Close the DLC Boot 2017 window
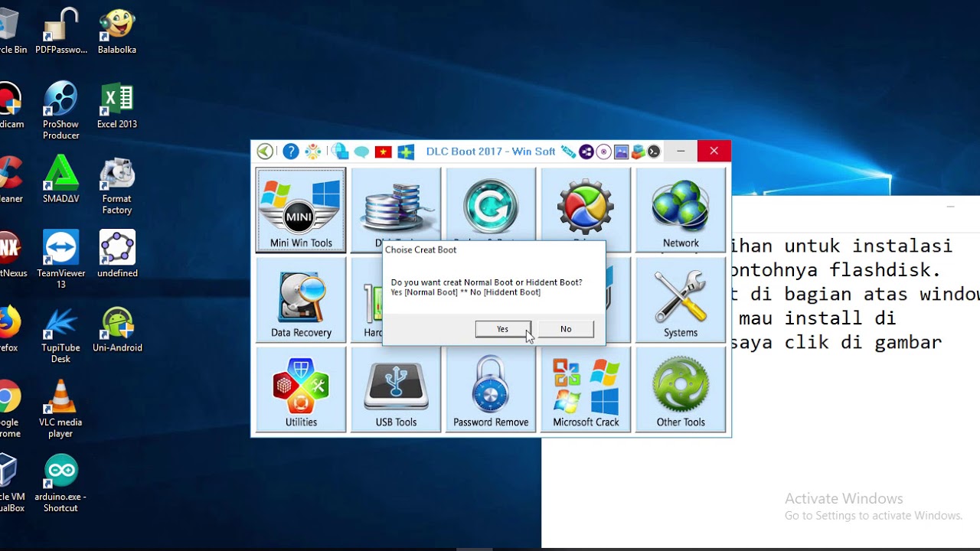980x551 pixels. pyautogui.click(x=714, y=152)
